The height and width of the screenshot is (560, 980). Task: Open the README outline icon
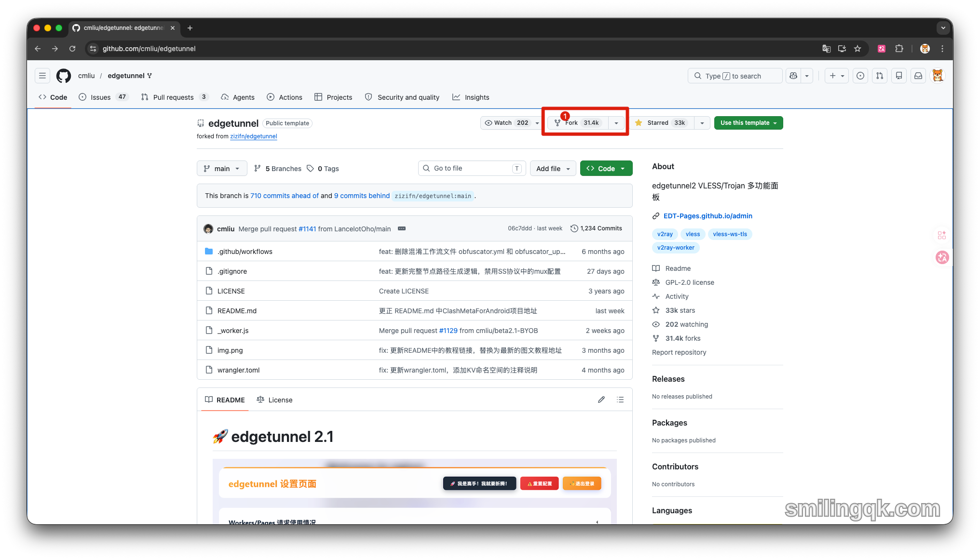point(620,400)
